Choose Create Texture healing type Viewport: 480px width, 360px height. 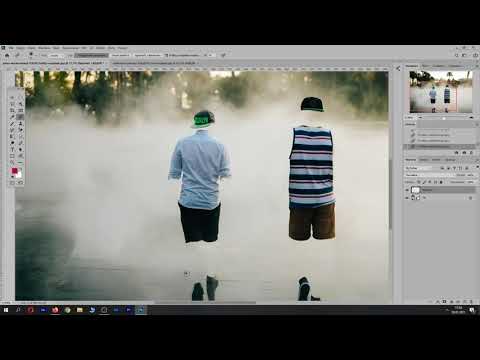[120, 55]
